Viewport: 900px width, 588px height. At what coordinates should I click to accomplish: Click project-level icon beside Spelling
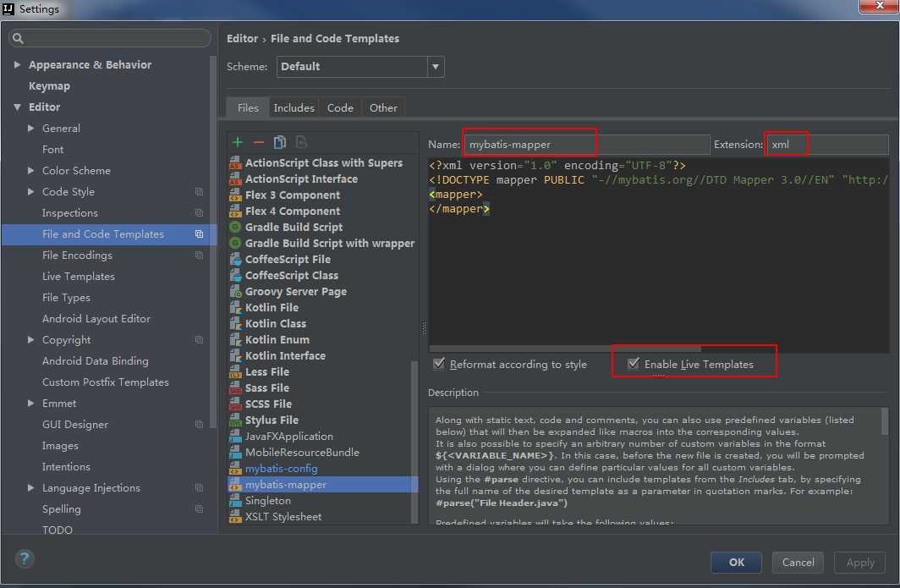click(199, 509)
